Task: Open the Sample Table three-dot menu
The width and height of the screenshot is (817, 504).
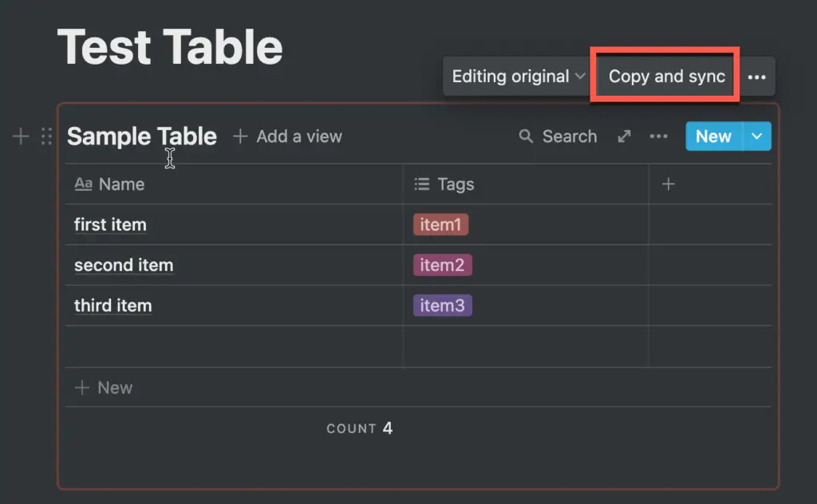Action: pyautogui.click(x=658, y=136)
